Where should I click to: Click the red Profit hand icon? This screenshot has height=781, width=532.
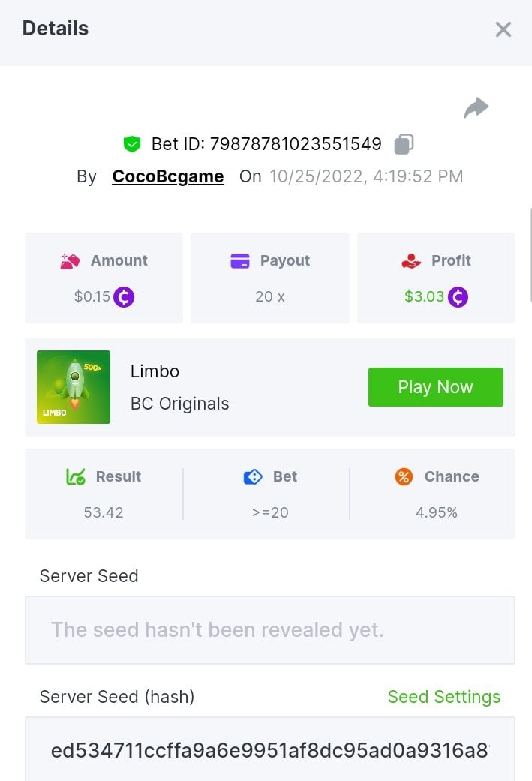[411, 261]
